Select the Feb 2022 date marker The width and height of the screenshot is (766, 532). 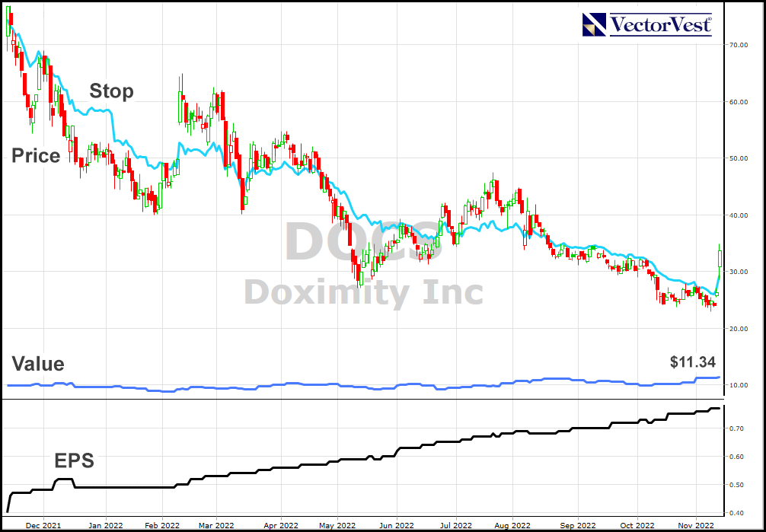point(161,524)
